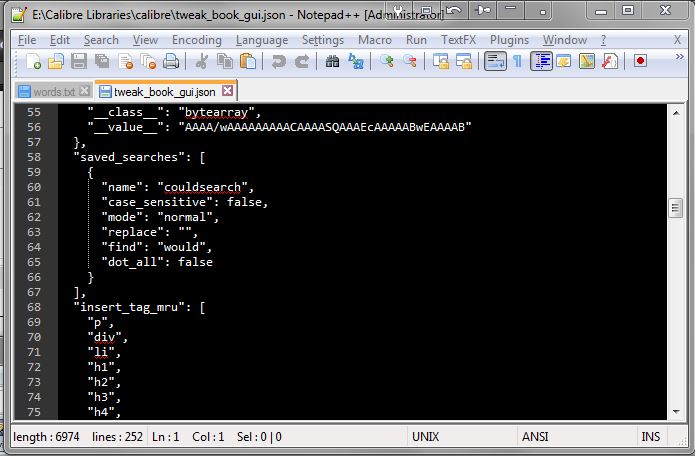
Task: Open Replace dialog from toolbar icon
Action: tap(355, 61)
